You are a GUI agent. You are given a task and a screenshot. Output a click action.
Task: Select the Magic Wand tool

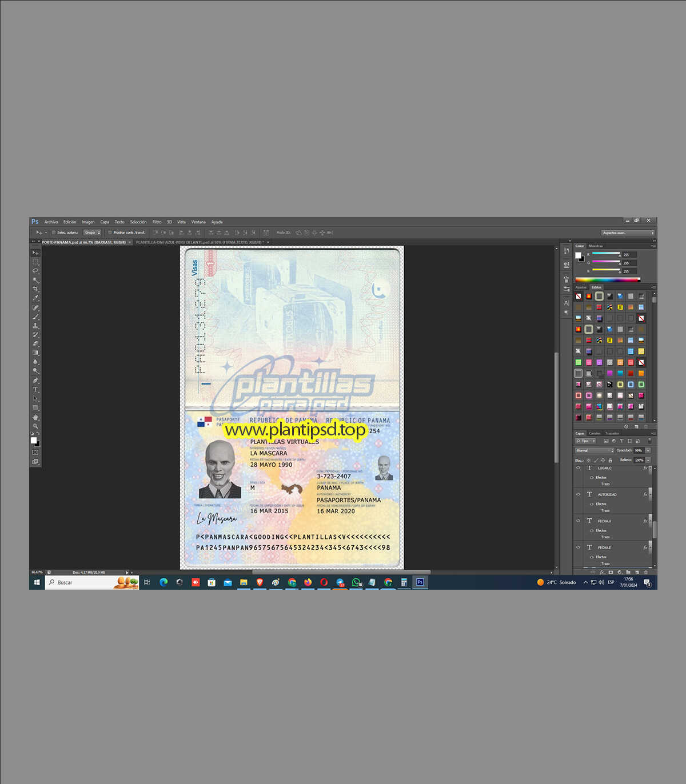[x=35, y=280]
